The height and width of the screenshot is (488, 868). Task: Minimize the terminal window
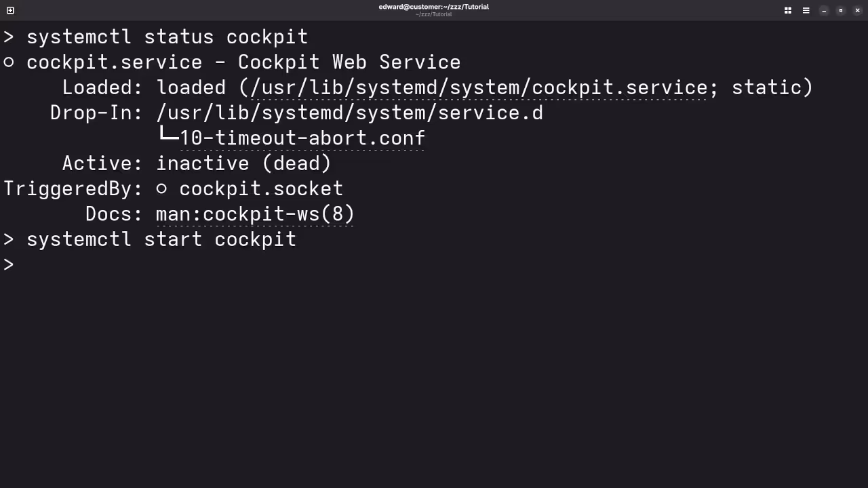tap(824, 10)
